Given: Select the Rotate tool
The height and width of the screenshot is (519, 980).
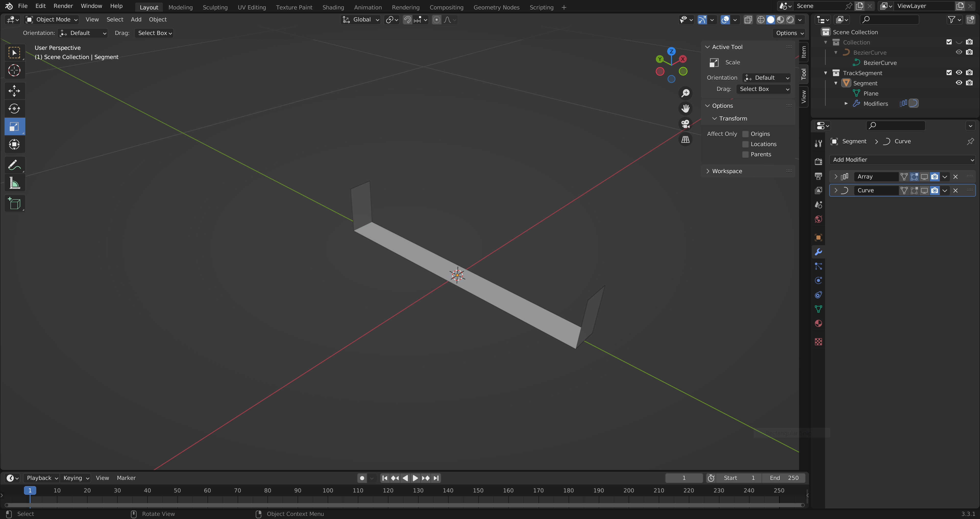Looking at the screenshot, I should click(x=15, y=109).
